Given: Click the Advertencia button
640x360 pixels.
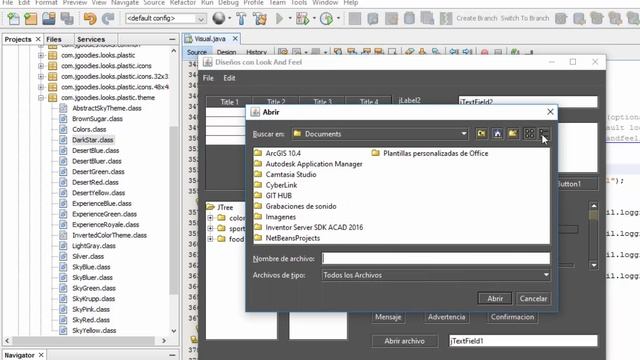Looking at the screenshot, I should 447,317.
